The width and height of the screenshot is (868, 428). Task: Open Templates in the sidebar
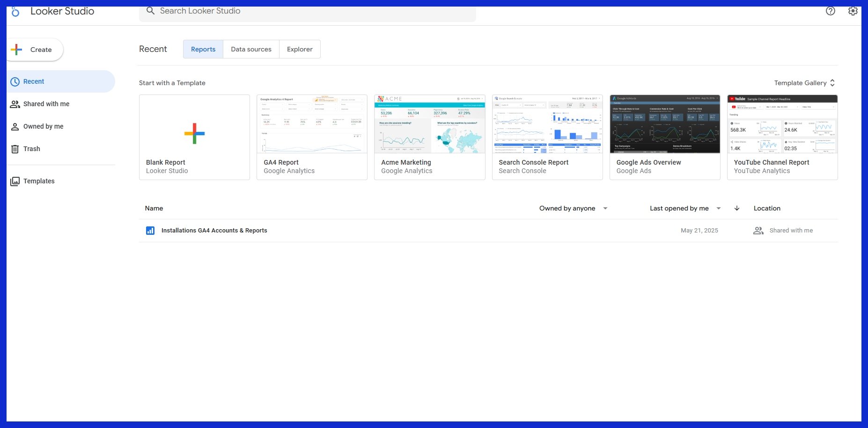[x=60, y=181]
